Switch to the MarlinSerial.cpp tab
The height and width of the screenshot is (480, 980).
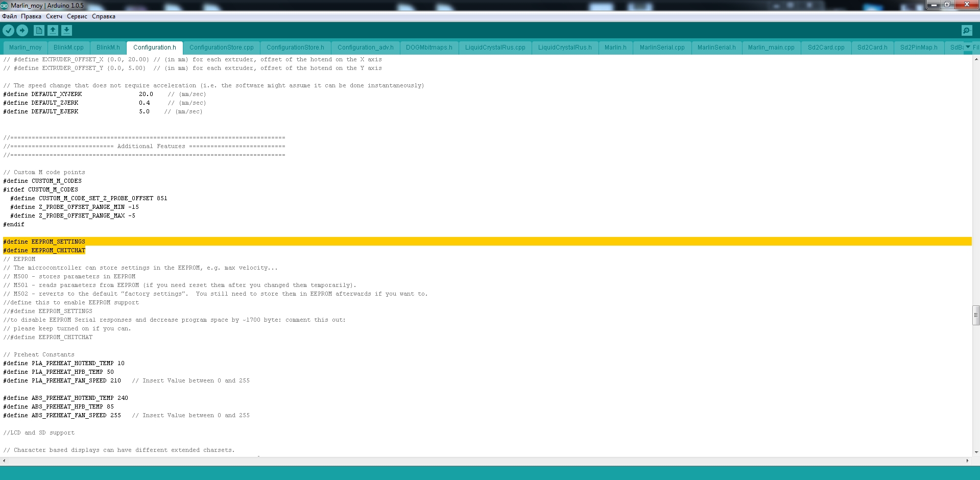click(662, 47)
